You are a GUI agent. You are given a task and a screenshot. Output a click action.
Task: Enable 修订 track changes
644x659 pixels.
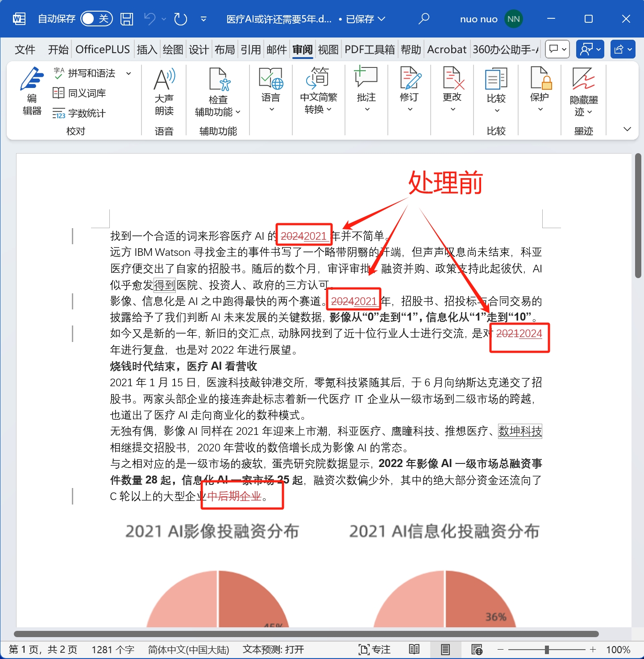click(x=409, y=87)
